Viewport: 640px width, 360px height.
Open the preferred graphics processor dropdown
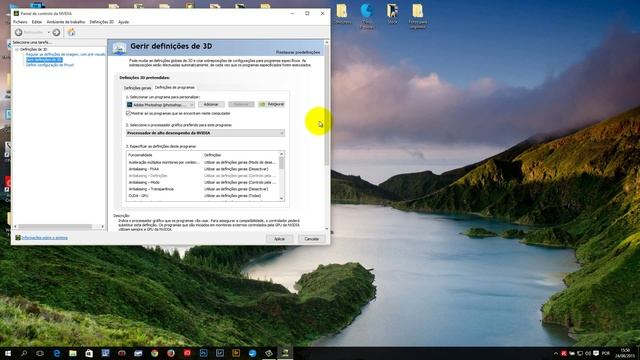205,133
